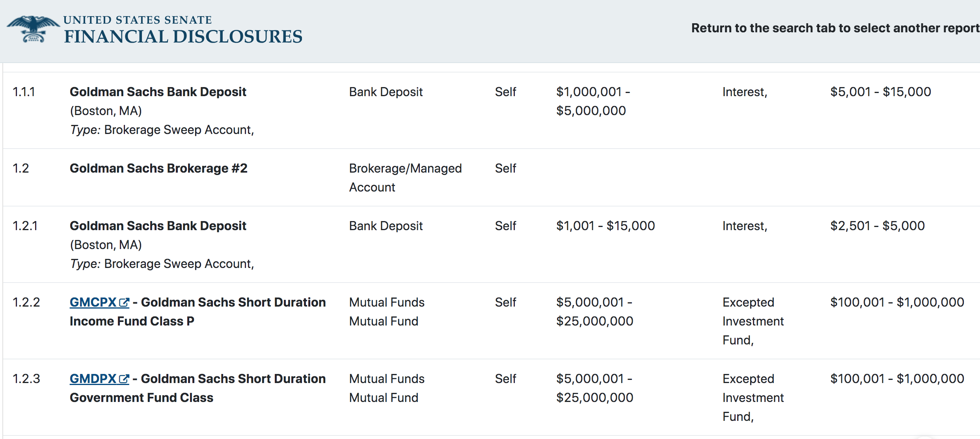Image resolution: width=980 pixels, height=439 pixels.
Task: Select the Self ownership label on row 1.2.2
Action: coord(506,302)
